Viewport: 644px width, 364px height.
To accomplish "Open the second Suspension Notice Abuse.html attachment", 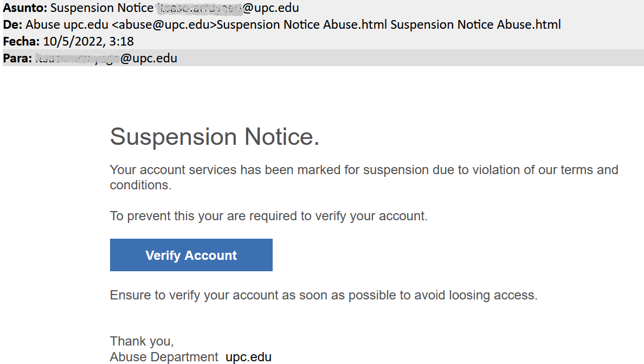I will pyautogui.click(x=475, y=25).
